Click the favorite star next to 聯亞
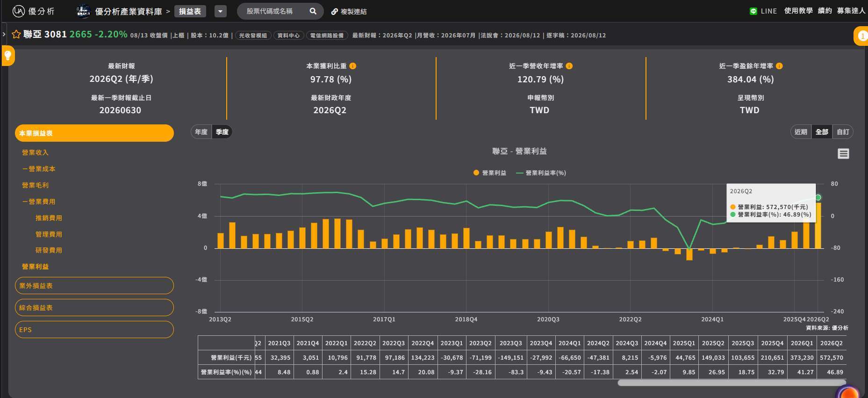This screenshot has height=398, width=868. [16, 34]
